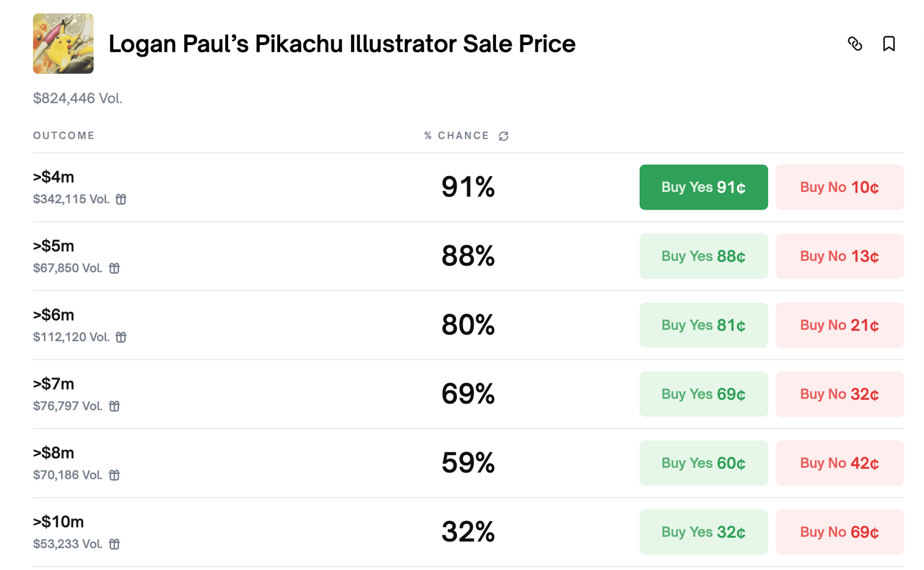Click the Pikachu market thumbnail image

click(63, 43)
